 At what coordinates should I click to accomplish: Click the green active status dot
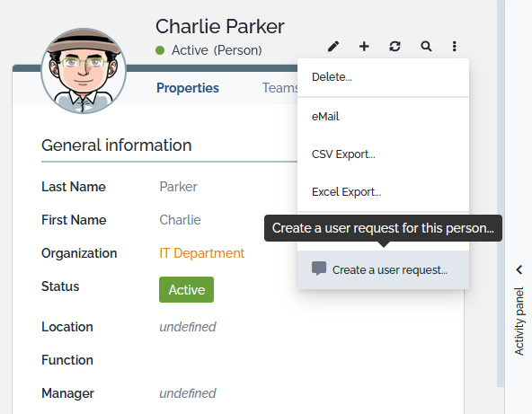pyautogui.click(x=160, y=50)
